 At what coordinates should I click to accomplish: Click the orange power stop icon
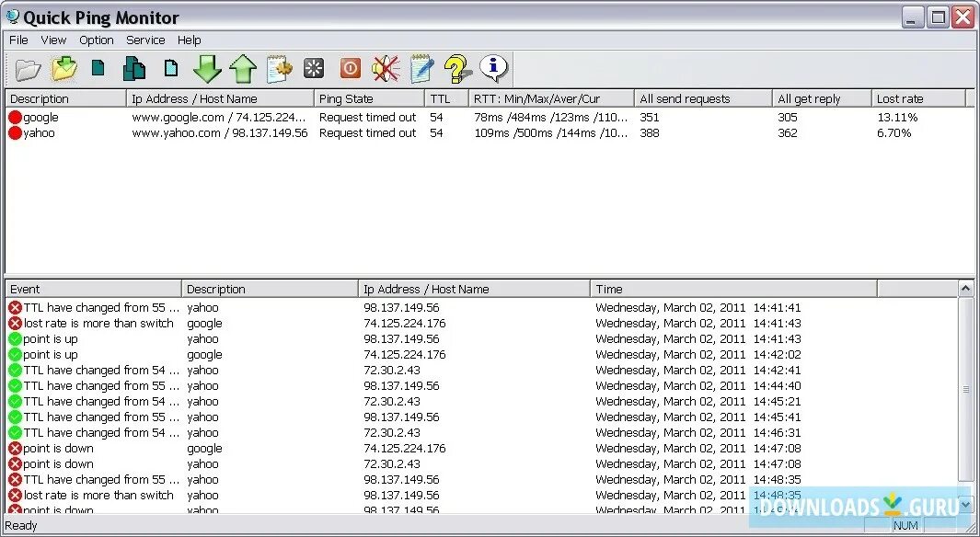coord(350,68)
